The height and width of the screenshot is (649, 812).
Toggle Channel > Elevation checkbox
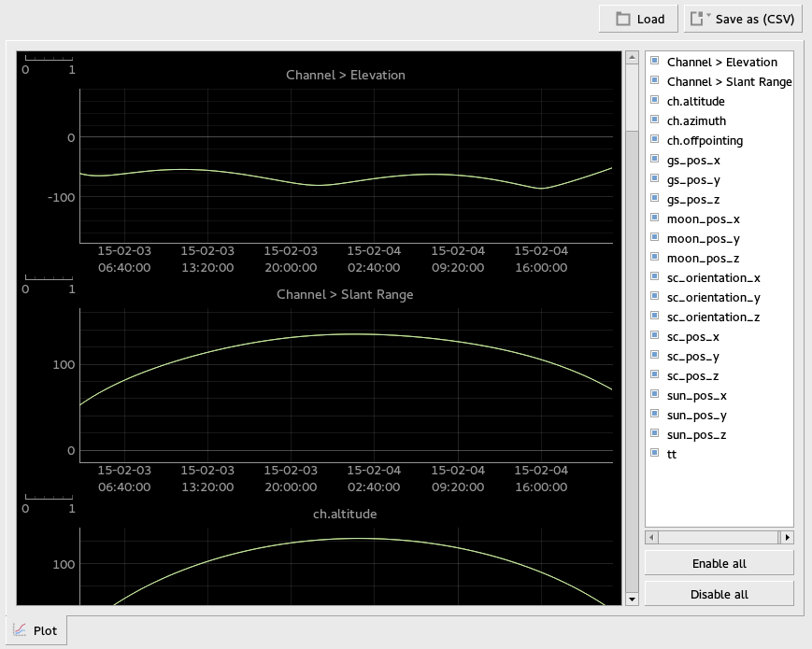[655, 61]
